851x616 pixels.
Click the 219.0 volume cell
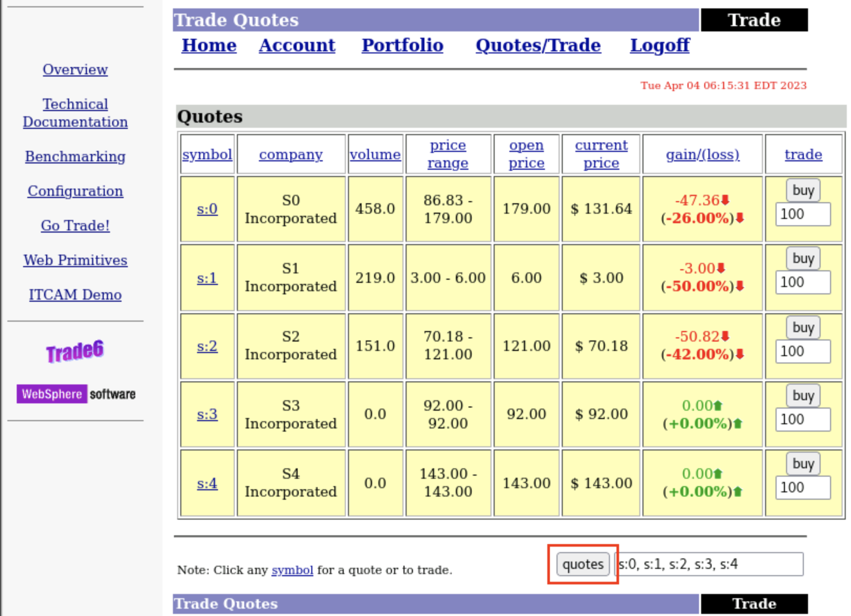coord(375,278)
